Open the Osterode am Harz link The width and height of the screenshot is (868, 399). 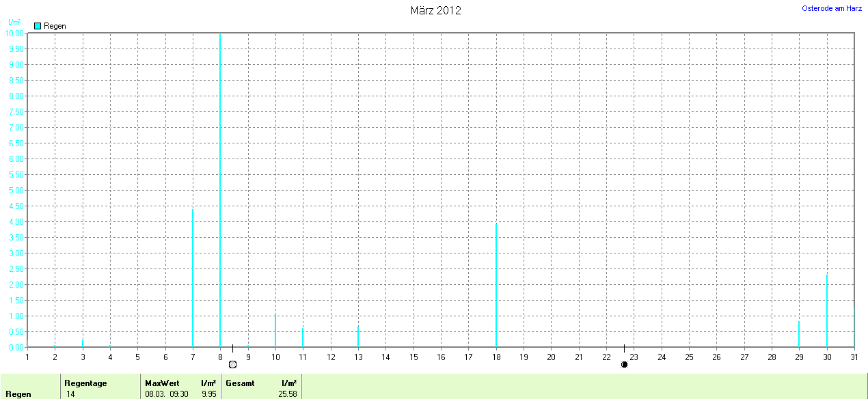point(831,8)
